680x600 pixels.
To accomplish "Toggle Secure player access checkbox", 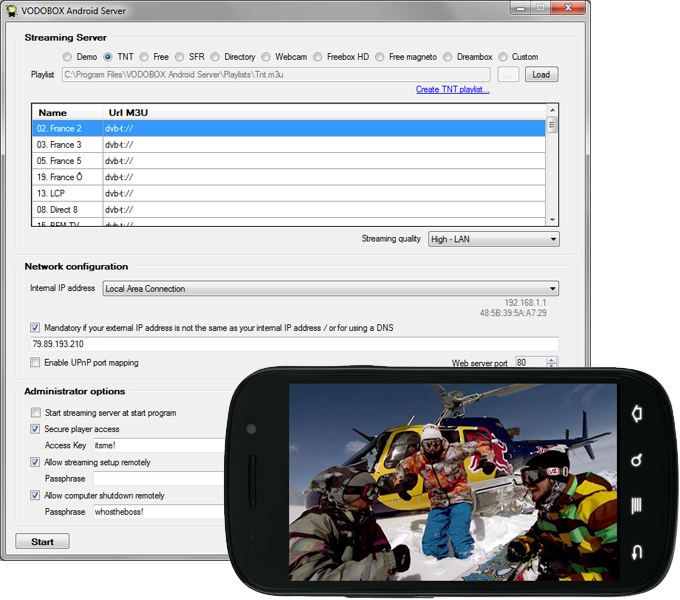I will tap(35, 429).
